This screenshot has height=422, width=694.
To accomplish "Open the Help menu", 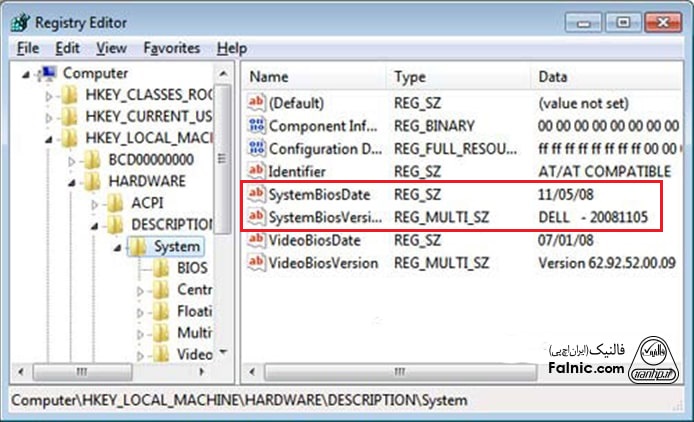I will (x=231, y=47).
